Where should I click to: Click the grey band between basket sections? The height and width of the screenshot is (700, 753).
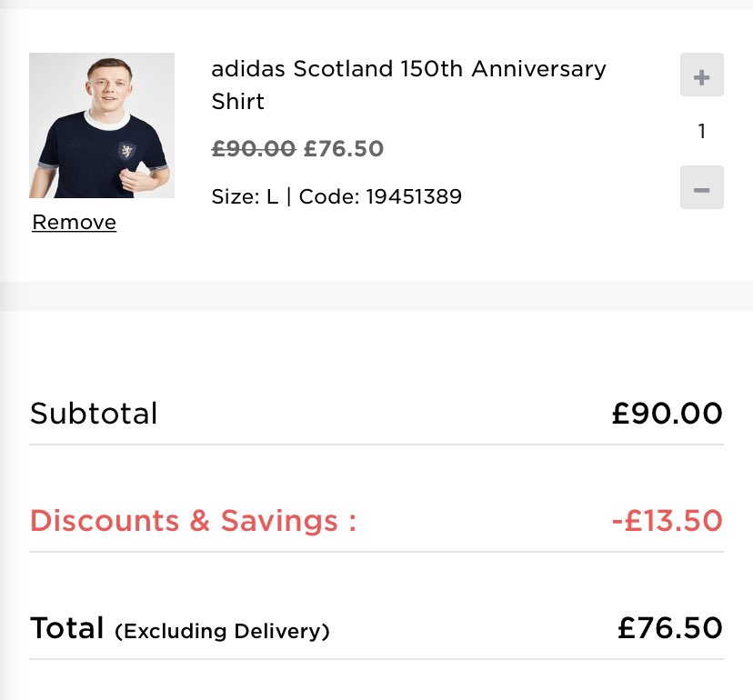click(376, 296)
